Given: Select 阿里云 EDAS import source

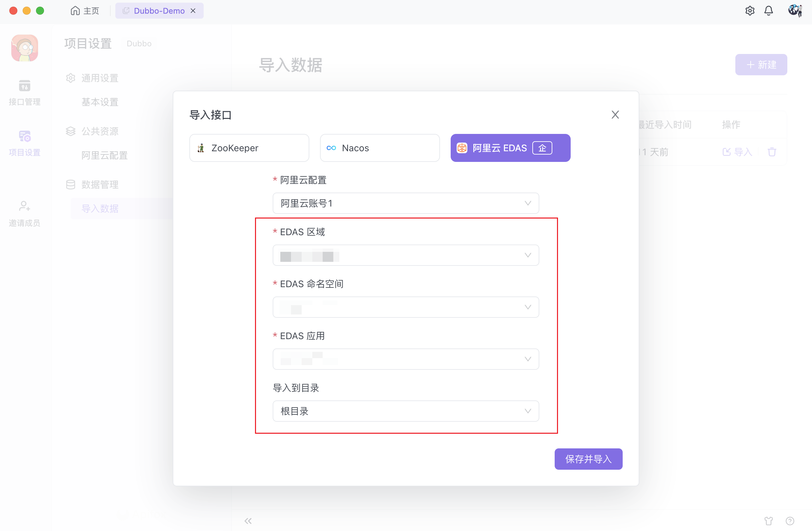Looking at the screenshot, I should (510, 148).
